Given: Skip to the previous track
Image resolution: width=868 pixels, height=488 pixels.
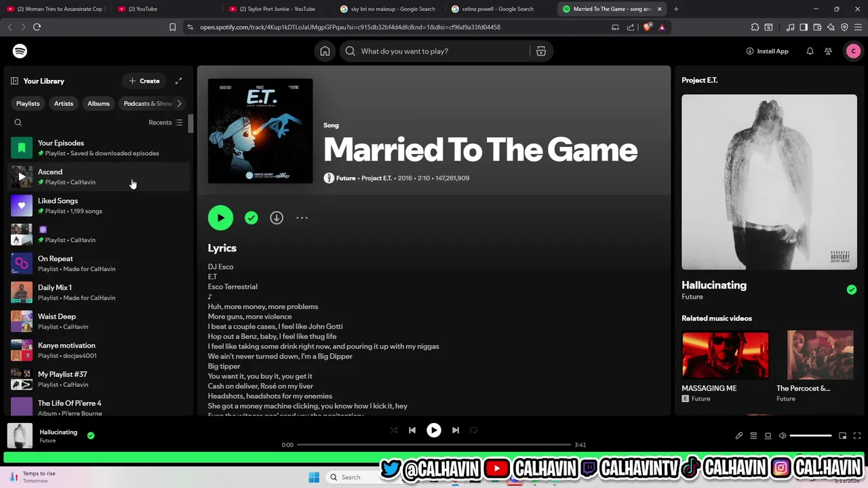Looking at the screenshot, I should point(412,430).
